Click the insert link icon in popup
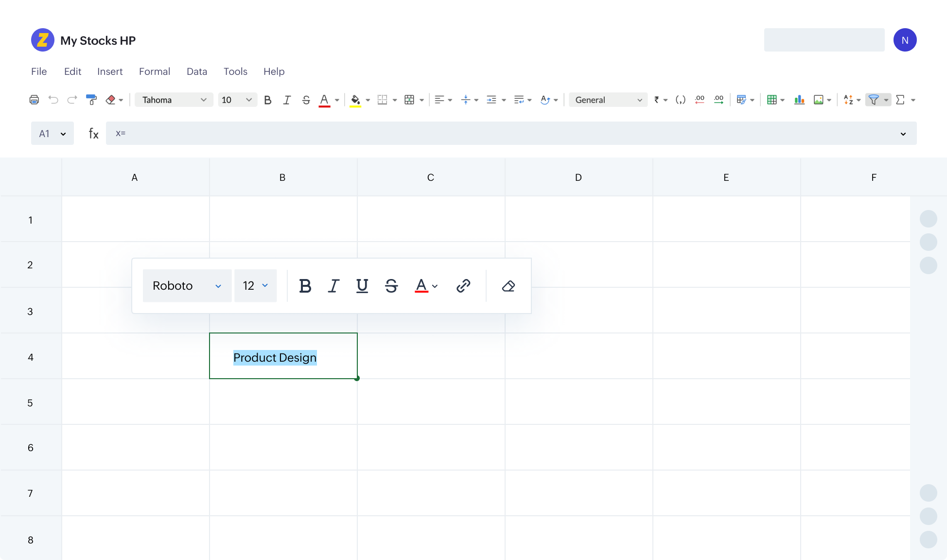The width and height of the screenshot is (947, 560). click(463, 286)
